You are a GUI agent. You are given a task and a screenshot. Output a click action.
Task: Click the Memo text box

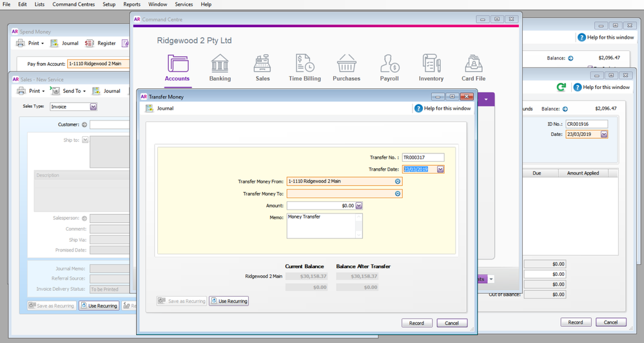point(324,226)
